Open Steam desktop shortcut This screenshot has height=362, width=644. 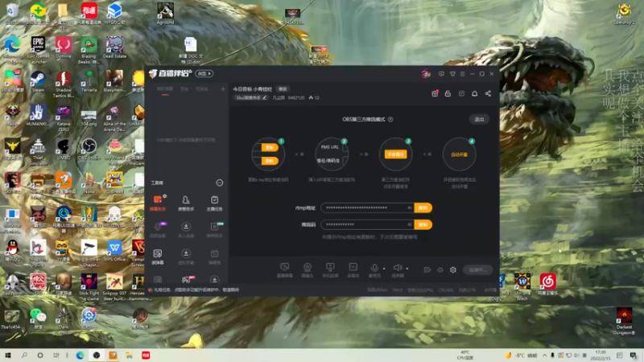(x=38, y=81)
